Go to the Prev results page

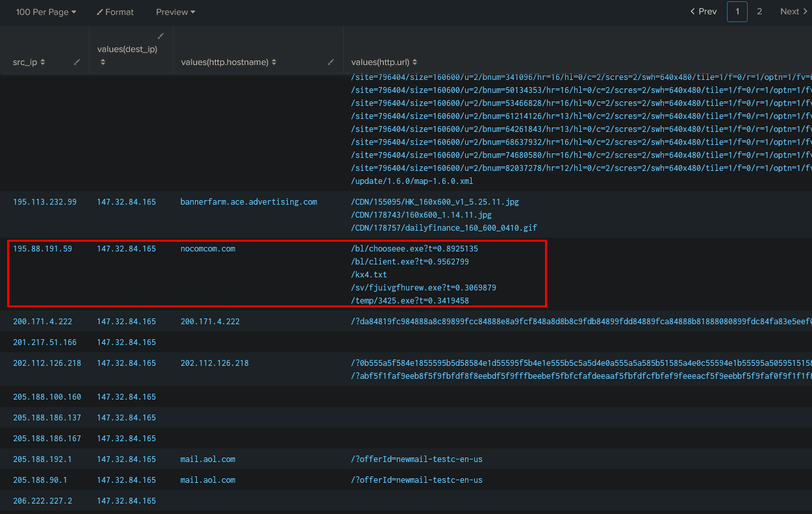click(704, 12)
